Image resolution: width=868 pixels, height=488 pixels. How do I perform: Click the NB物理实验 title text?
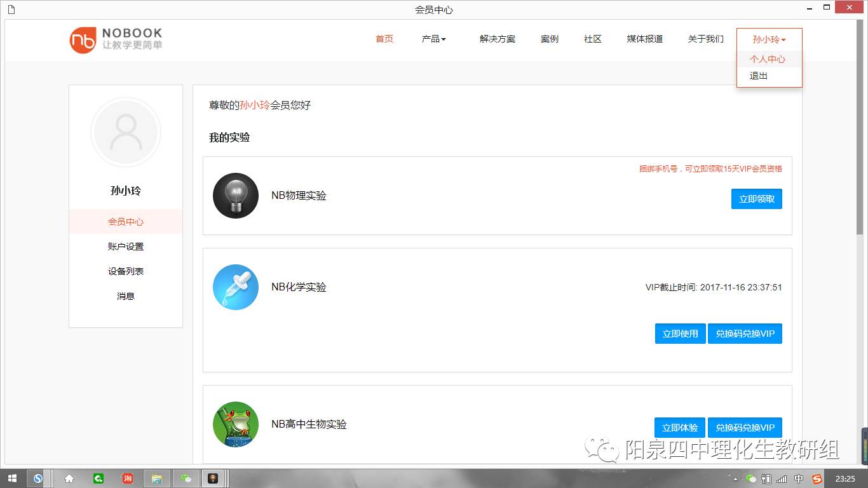click(x=299, y=196)
